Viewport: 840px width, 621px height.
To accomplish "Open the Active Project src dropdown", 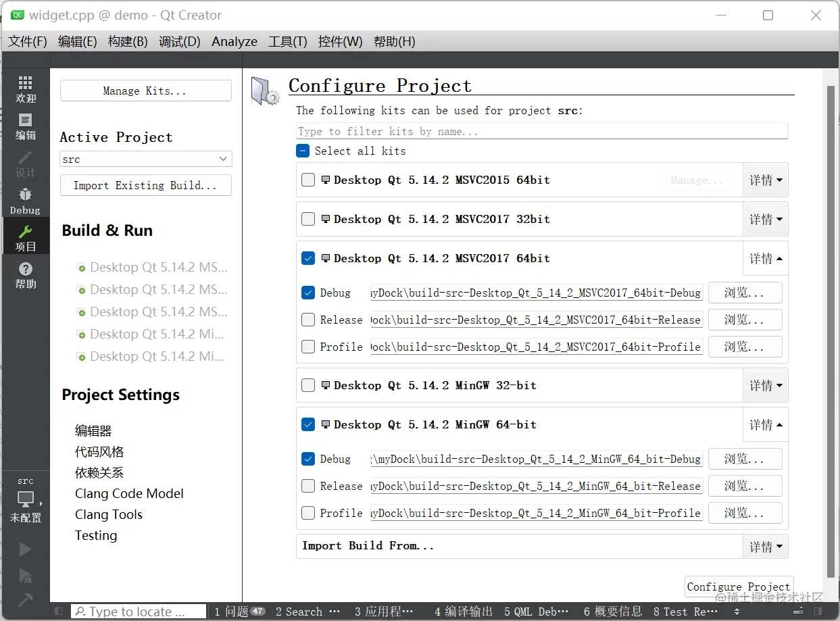I will [146, 159].
